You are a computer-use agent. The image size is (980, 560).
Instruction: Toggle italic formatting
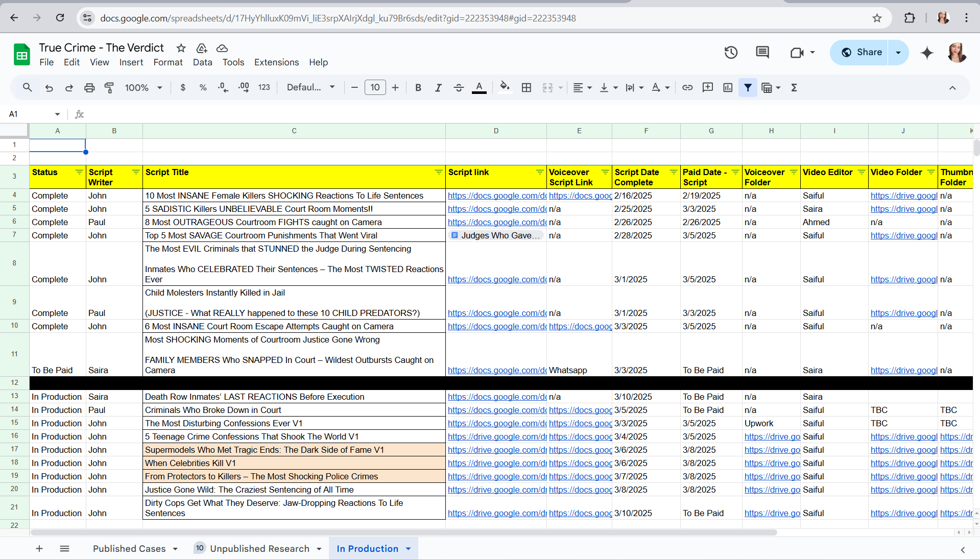point(438,87)
